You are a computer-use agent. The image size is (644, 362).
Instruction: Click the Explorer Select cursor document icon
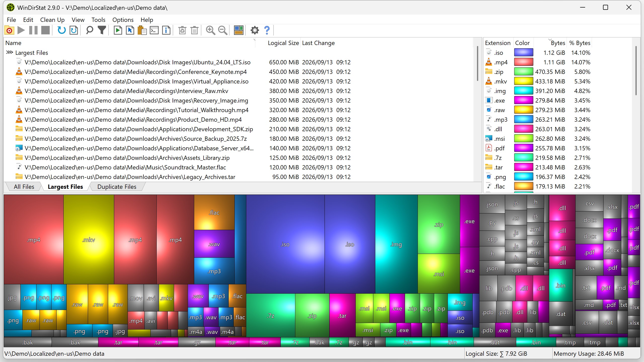[130, 30]
